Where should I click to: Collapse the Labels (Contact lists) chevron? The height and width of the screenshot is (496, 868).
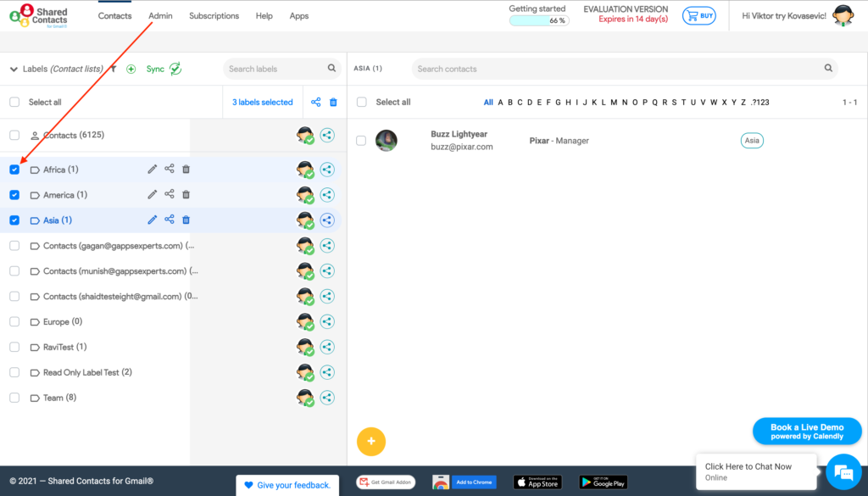(14, 70)
